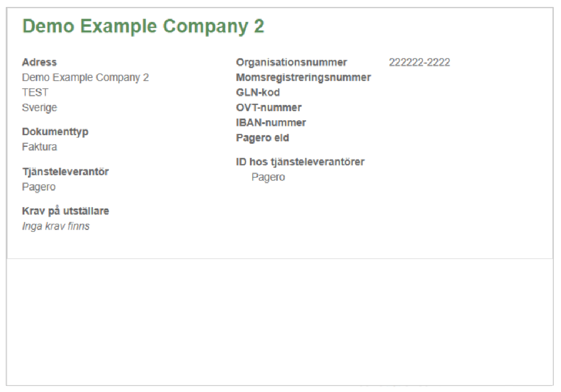Click the Adress label
This screenshot has width=561, height=392.
tap(39, 62)
